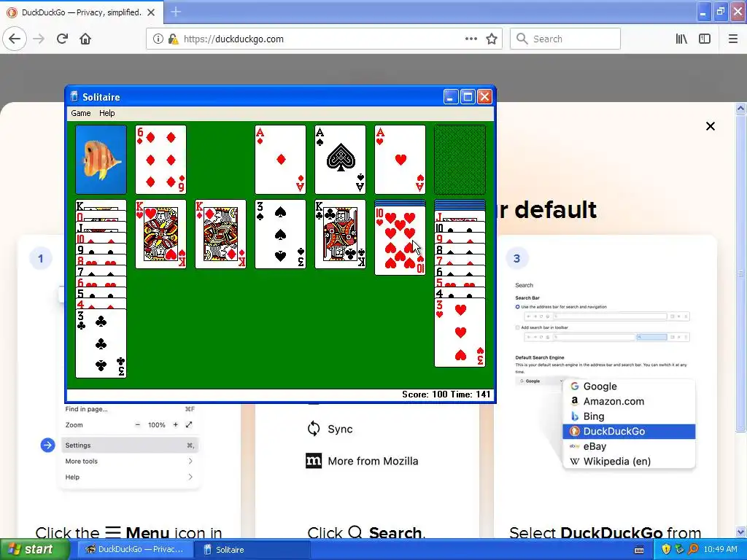Viewport: 747px width, 560px height.
Task: Toggle the browser sidebar
Action: click(705, 39)
